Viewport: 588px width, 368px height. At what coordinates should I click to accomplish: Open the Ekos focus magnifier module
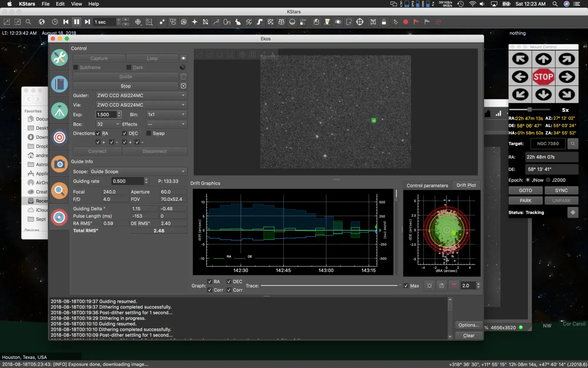coord(59,191)
